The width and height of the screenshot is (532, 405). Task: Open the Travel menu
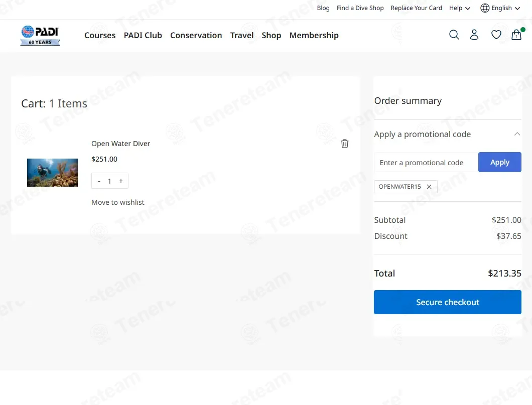pos(242,35)
